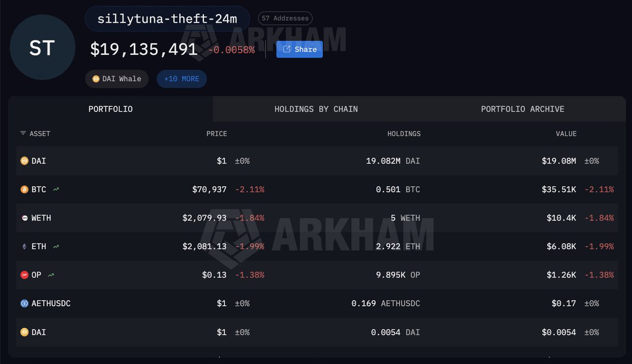Click the sort icon beside ASSET header

tap(23, 134)
